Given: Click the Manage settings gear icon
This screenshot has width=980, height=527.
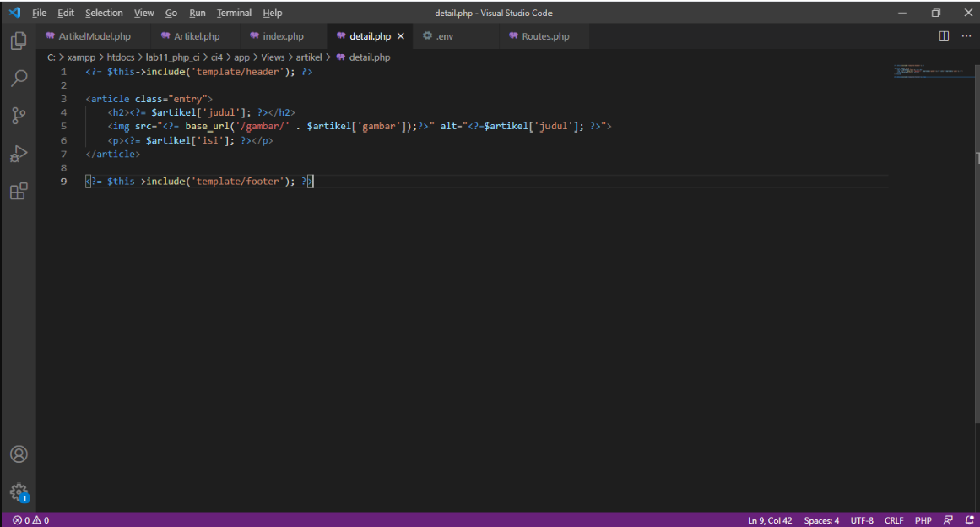Looking at the screenshot, I should [19, 492].
